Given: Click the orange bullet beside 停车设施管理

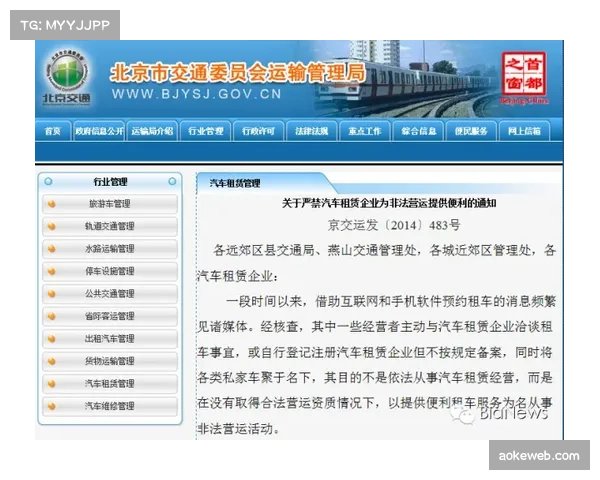Looking at the screenshot, I should 52,271.
